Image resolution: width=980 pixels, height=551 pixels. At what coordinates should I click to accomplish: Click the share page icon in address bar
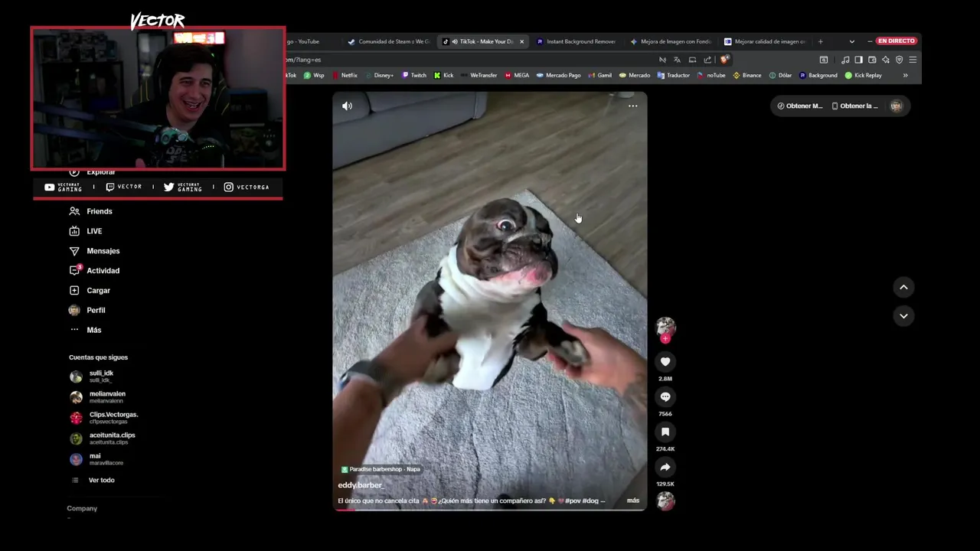(x=707, y=60)
